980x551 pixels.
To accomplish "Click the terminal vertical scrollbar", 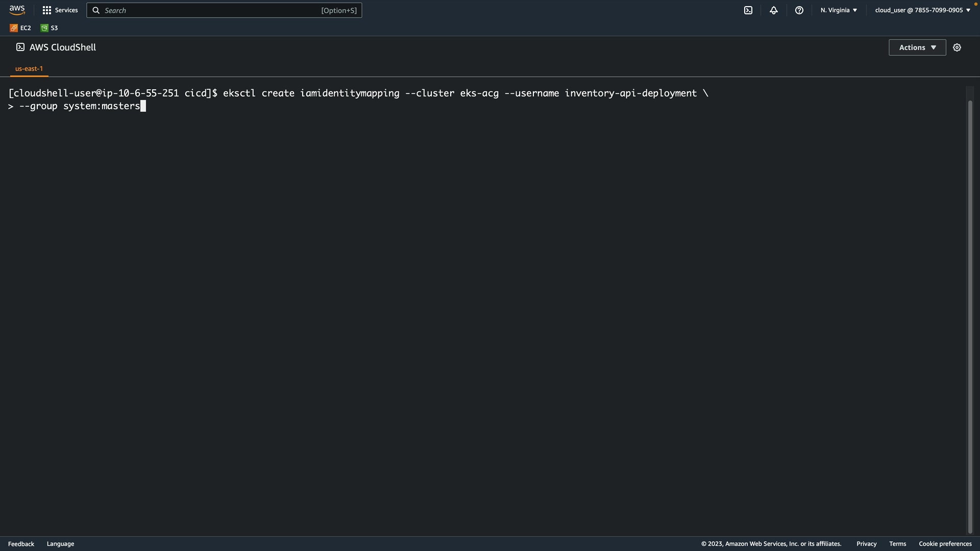I will tap(970, 316).
